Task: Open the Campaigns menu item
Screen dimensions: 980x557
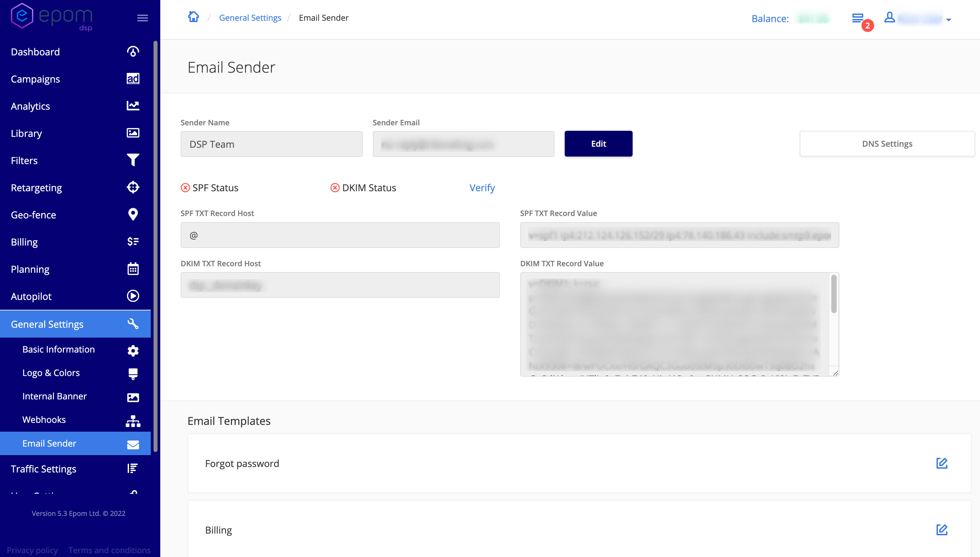Action: pos(36,79)
